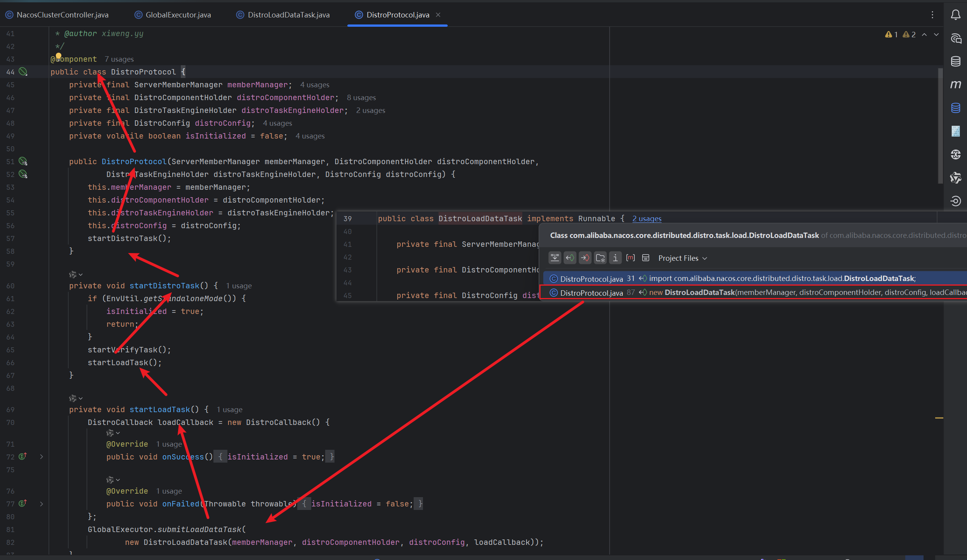
Task: Click the override gutter icon on line 72
Action: pyautogui.click(x=23, y=456)
